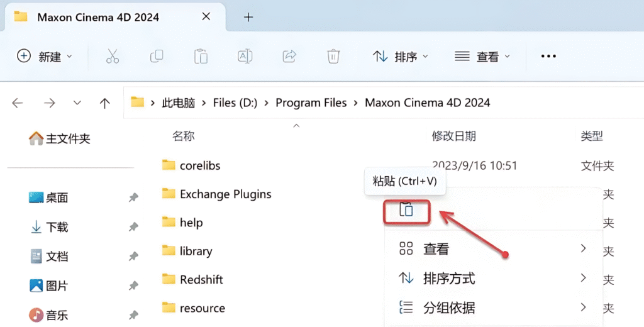Select the Redshift folder
The image size is (644, 327).
(192, 280)
